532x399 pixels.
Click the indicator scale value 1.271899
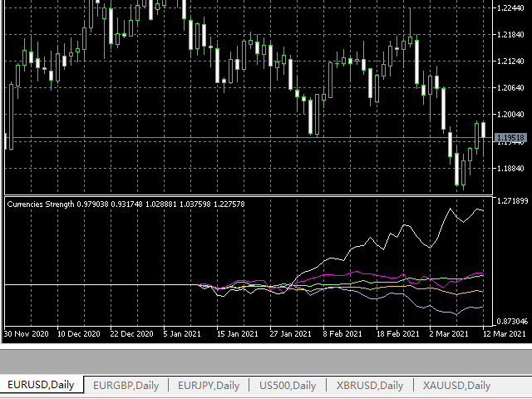(511, 201)
